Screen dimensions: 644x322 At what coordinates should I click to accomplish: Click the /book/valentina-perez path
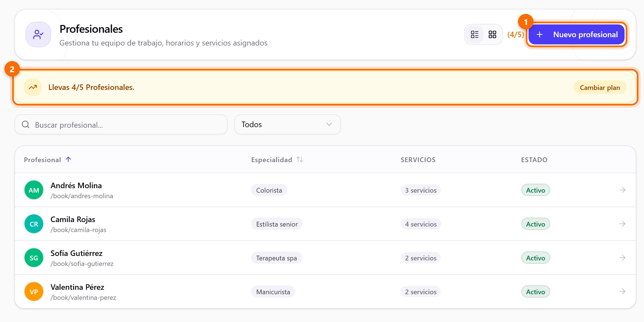(83, 298)
